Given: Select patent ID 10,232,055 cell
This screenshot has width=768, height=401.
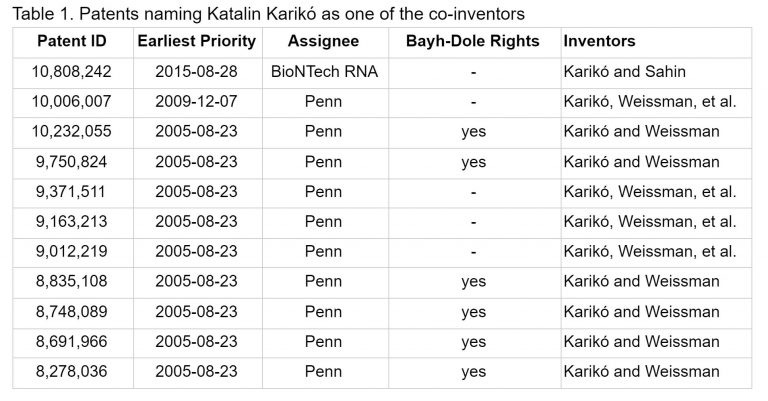Looking at the screenshot, I should pyautogui.click(x=72, y=132).
